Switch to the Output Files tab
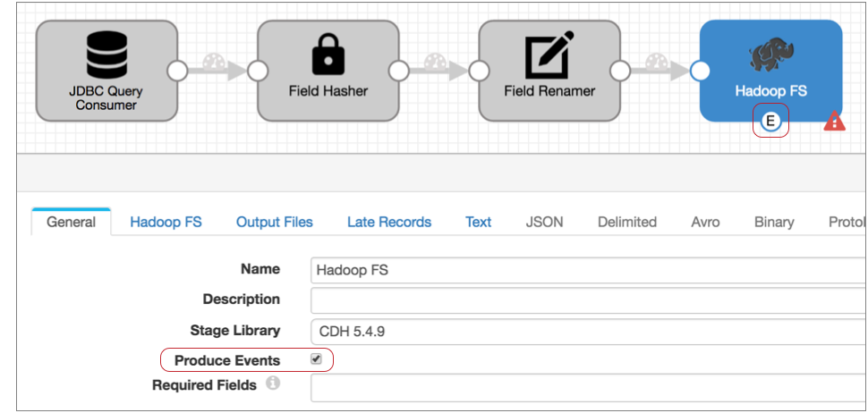 (274, 222)
